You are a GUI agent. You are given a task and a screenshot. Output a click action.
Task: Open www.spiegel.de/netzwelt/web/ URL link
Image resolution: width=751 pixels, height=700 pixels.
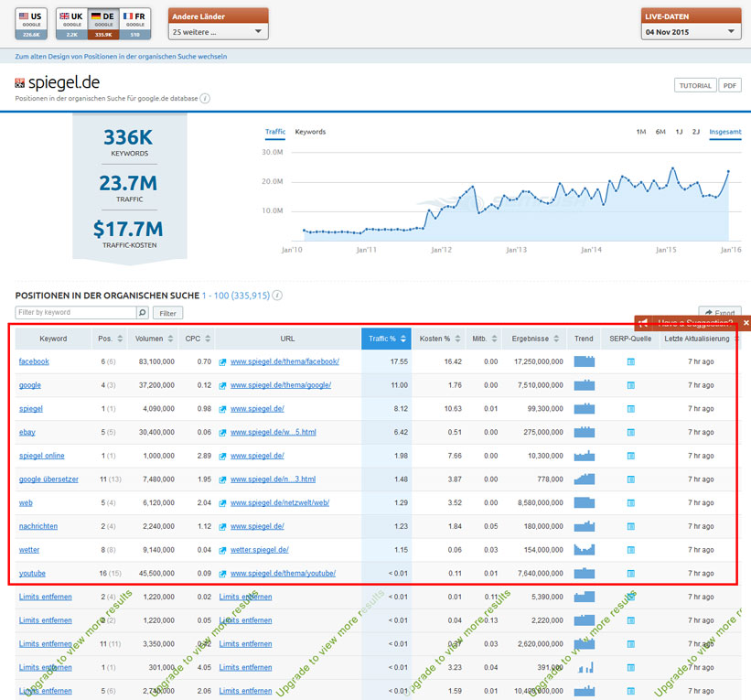point(280,502)
